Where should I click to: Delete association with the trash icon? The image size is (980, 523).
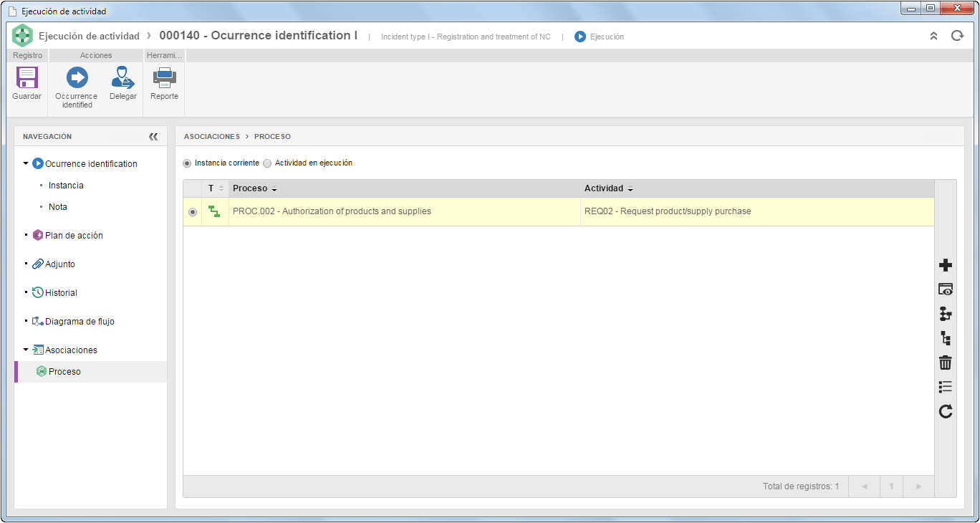[946, 363]
